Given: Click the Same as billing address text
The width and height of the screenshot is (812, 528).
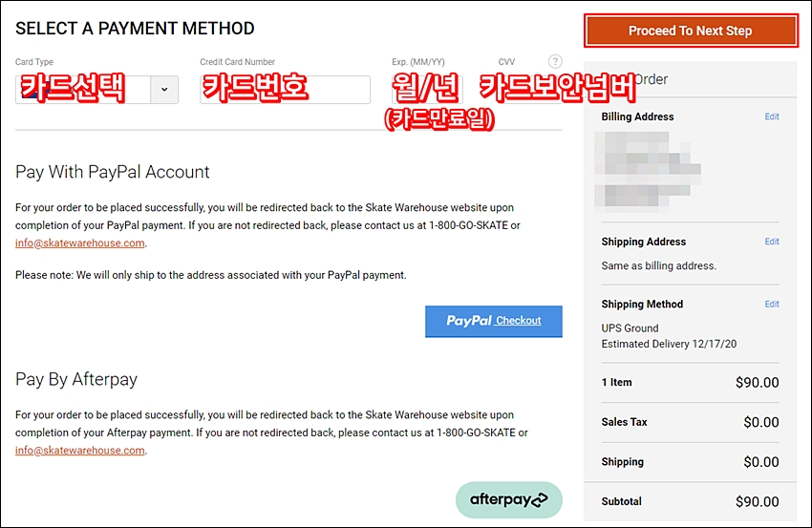Looking at the screenshot, I should tap(659, 265).
